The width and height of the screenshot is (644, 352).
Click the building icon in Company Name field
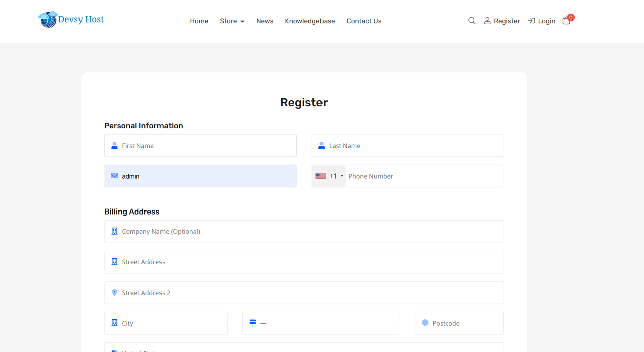point(114,231)
